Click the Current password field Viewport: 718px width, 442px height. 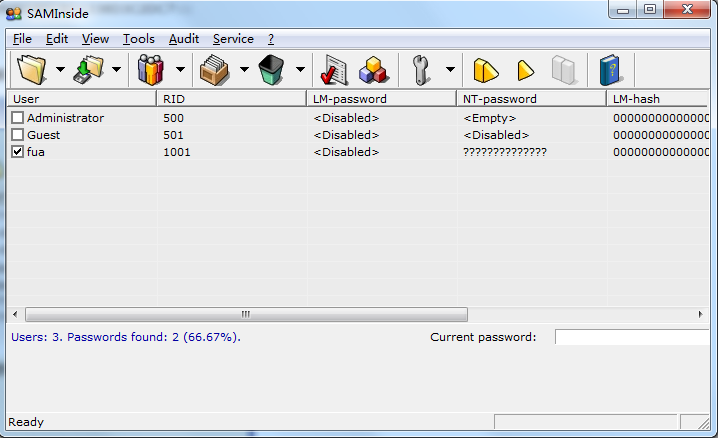point(632,337)
